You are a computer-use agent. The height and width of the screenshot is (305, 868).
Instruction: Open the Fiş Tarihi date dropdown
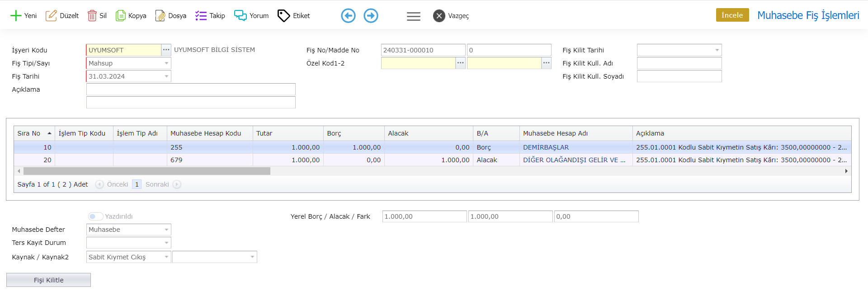point(166,76)
